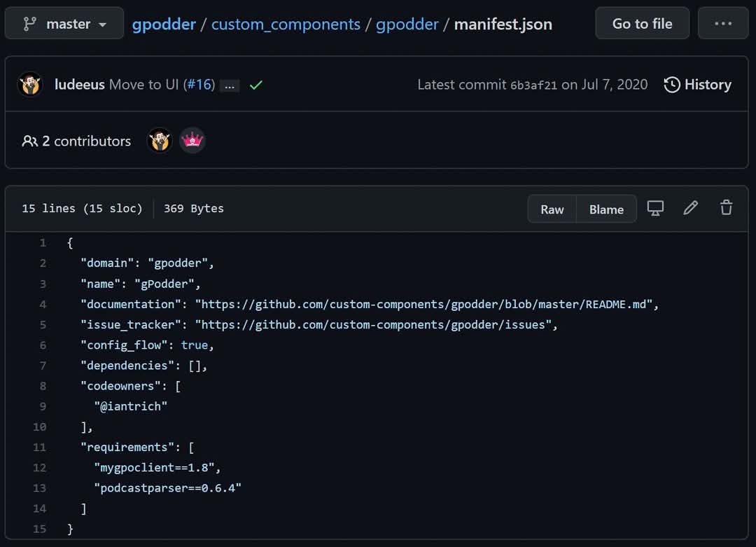Click the 15 lines (15 sloc) text
The height and width of the screenshot is (547, 756).
pos(83,209)
